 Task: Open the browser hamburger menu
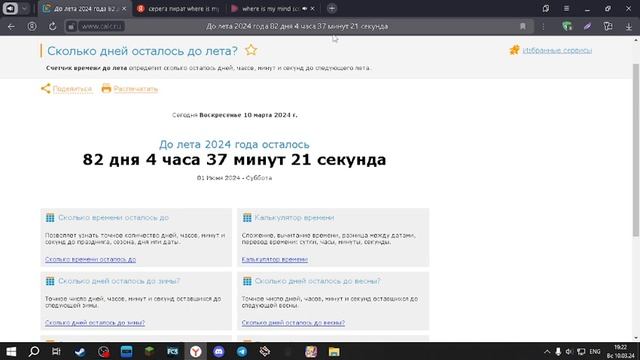pos(566,8)
